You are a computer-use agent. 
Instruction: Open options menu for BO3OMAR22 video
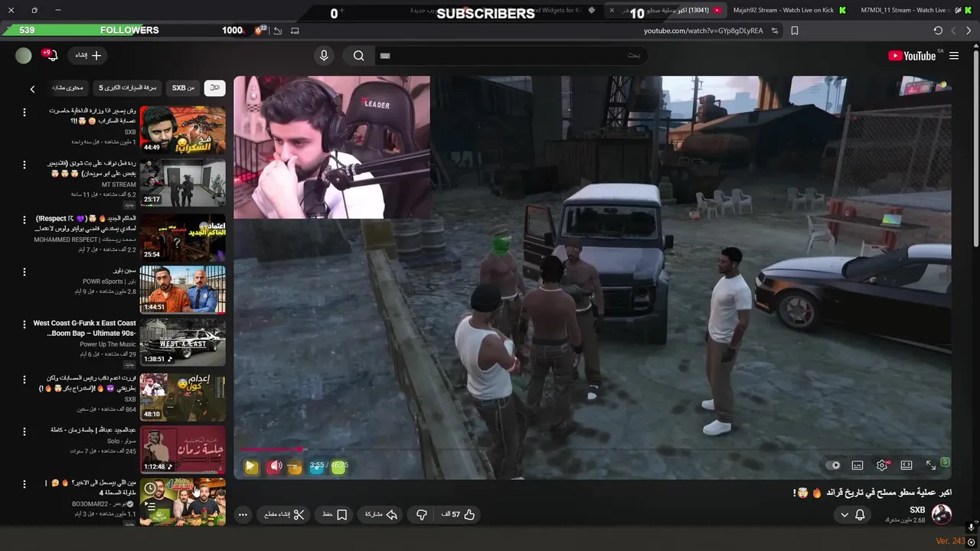(24, 484)
